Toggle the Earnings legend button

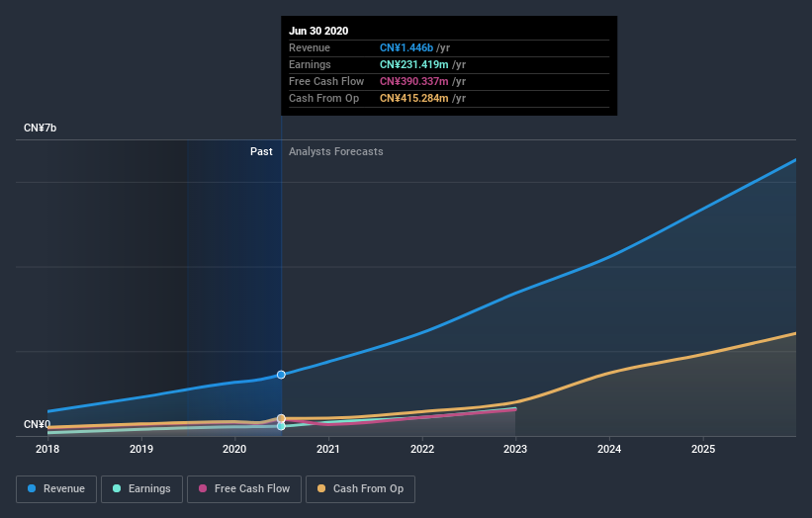pos(141,489)
